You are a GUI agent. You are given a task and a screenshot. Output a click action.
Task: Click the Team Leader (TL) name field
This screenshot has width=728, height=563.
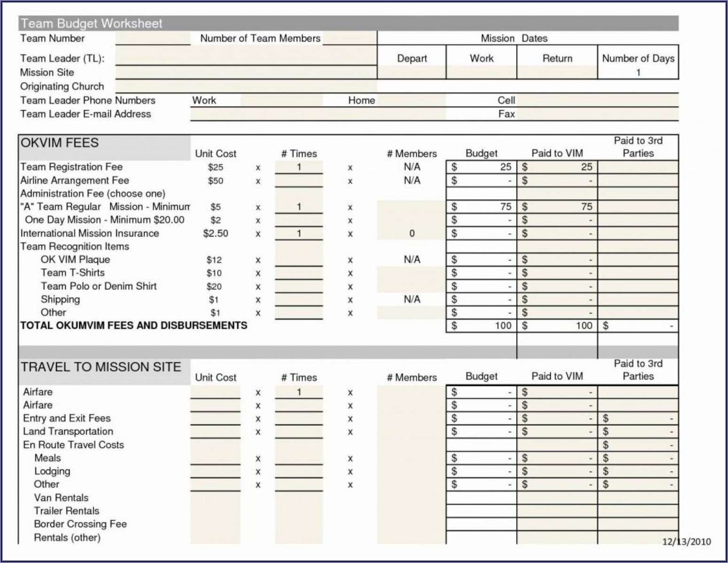pyautogui.click(x=245, y=58)
